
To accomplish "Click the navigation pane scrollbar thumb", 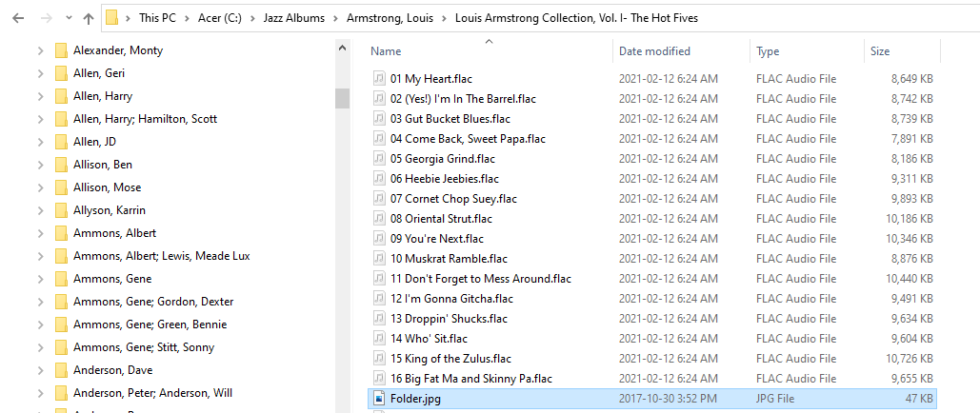I will click(x=342, y=99).
